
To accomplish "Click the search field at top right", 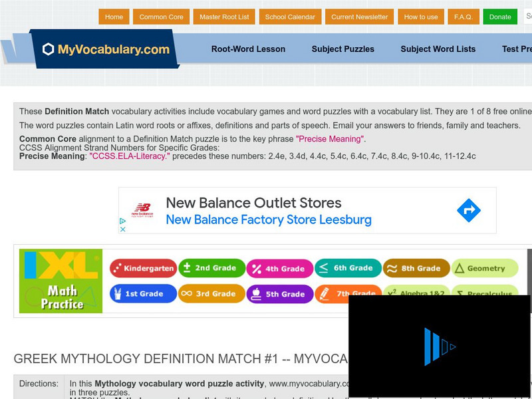I will coord(527,17).
